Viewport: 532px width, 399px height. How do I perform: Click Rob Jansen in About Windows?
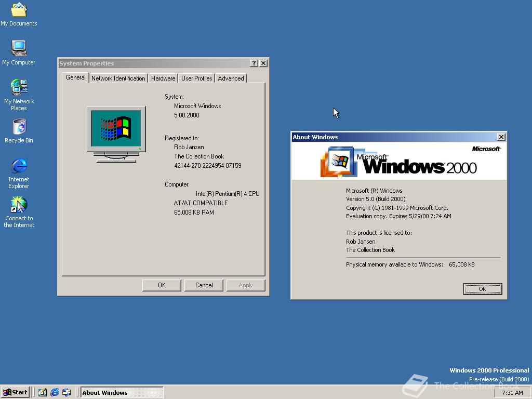(361, 242)
